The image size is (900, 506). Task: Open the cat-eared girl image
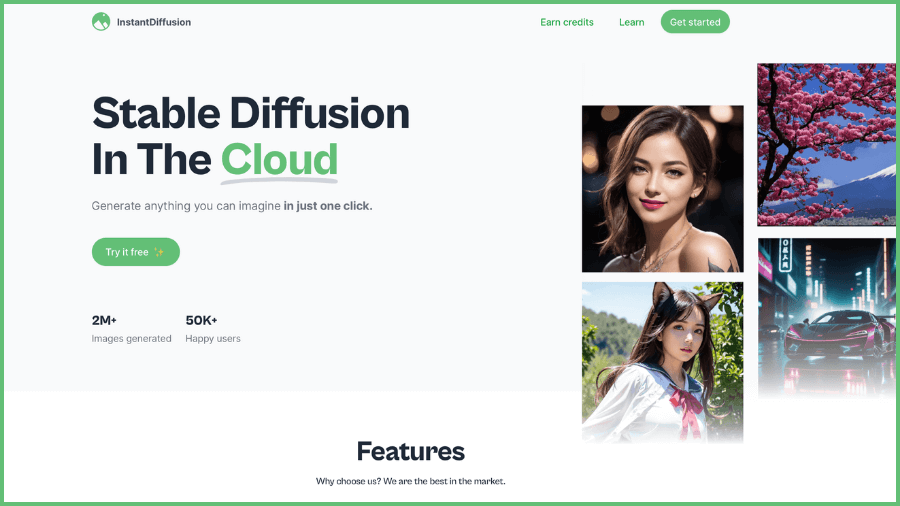pyautogui.click(x=662, y=363)
